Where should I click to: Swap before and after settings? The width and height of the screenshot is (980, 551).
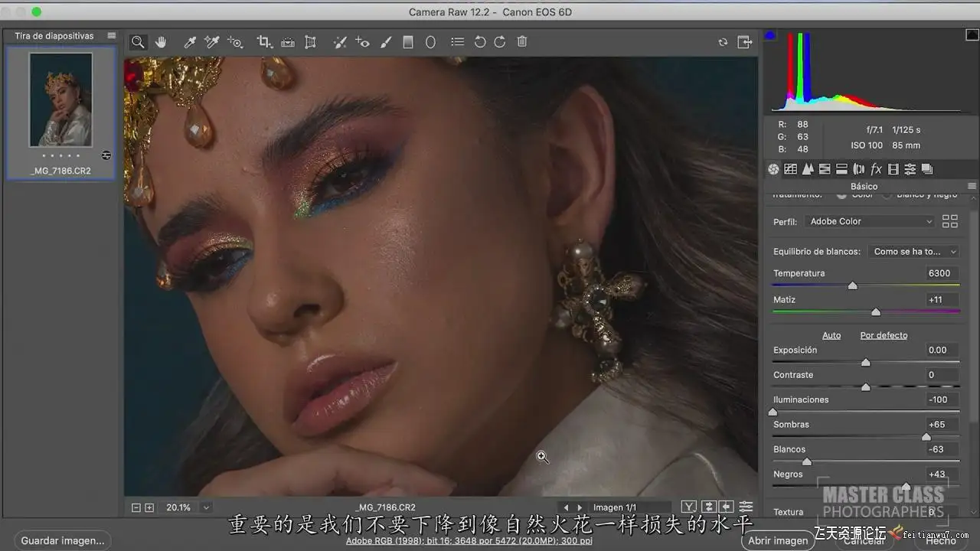(x=709, y=507)
